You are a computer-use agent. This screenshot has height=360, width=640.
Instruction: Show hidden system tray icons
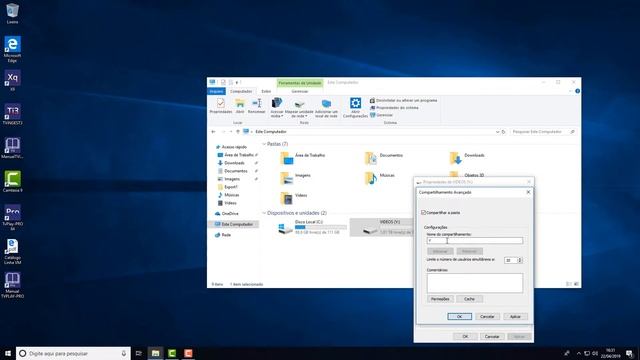pyautogui.click(x=579, y=353)
